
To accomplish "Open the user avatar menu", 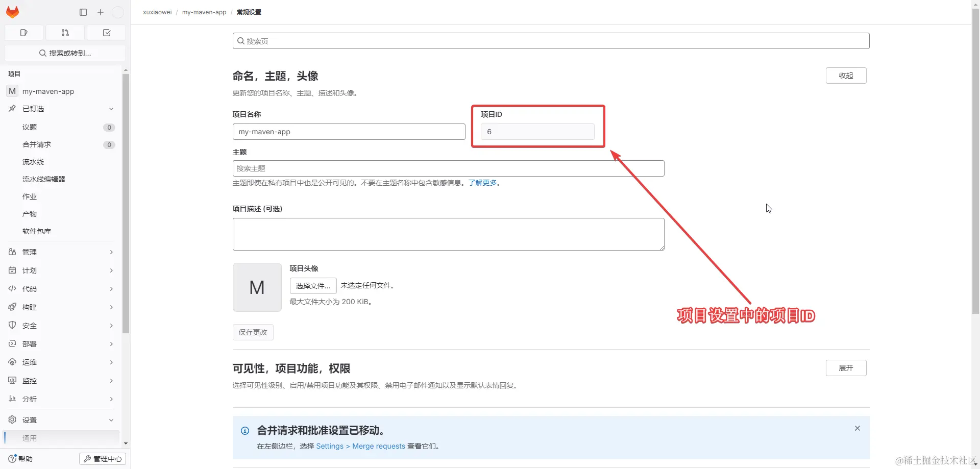I will (x=118, y=12).
